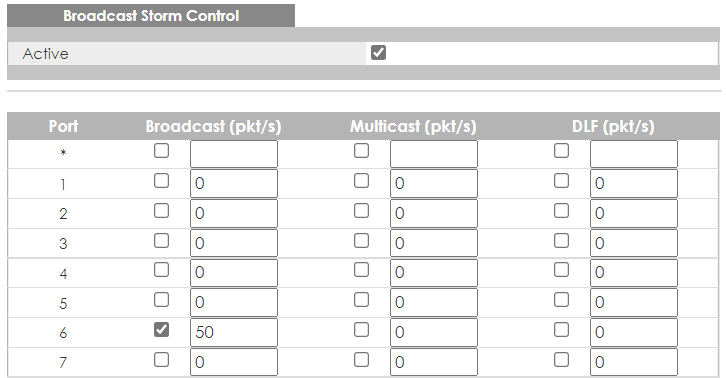Click the all-ports (*) DLF rate field
Screen dimensions: 726x378
click(634, 154)
